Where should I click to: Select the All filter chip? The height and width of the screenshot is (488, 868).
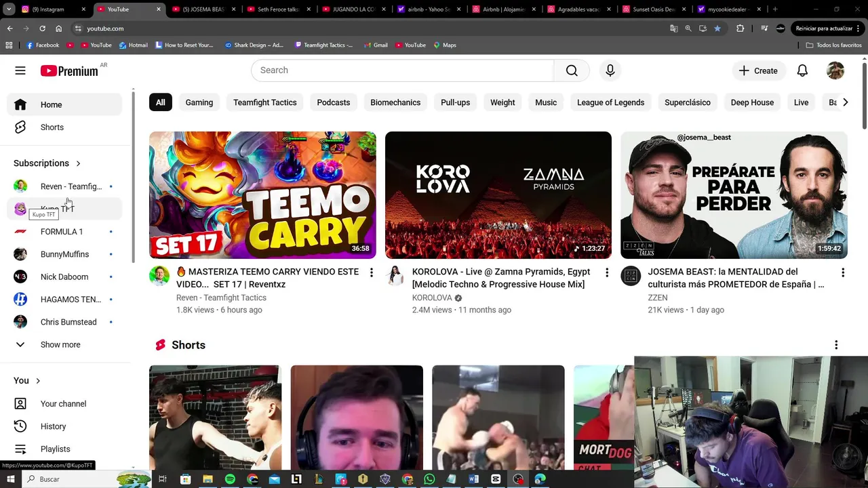click(160, 102)
